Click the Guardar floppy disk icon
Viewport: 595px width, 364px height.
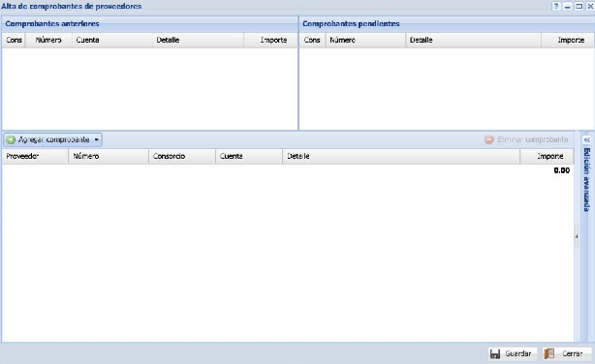click(x=495, y=353)
